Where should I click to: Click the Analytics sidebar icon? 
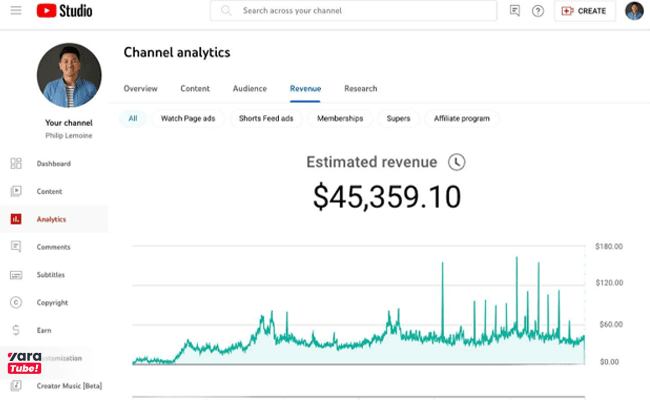tap(16, 219)
